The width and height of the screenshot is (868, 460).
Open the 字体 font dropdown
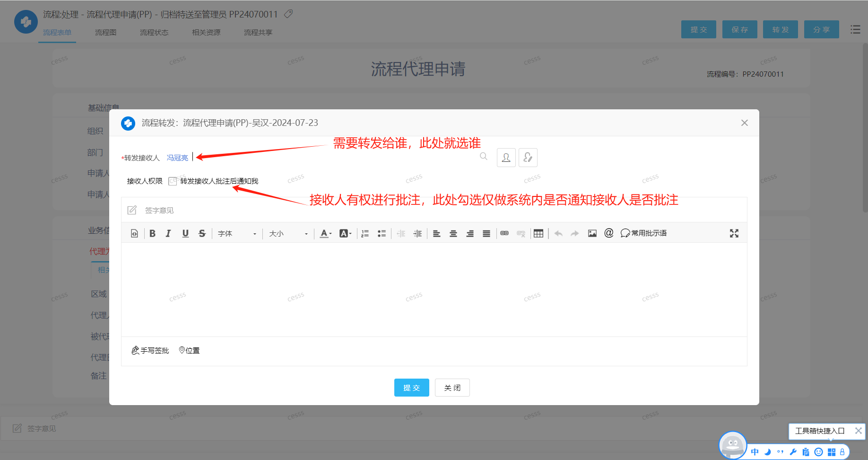[237, 233]
